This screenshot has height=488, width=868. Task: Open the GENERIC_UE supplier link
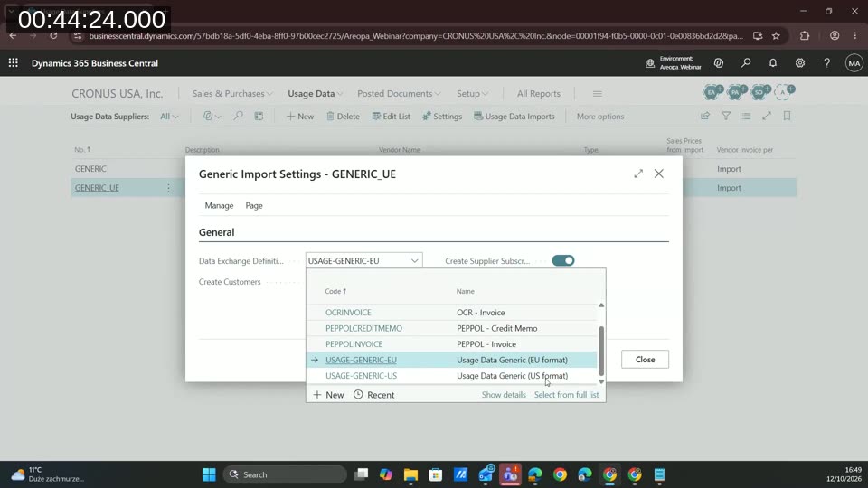click(x=97, y=188)
